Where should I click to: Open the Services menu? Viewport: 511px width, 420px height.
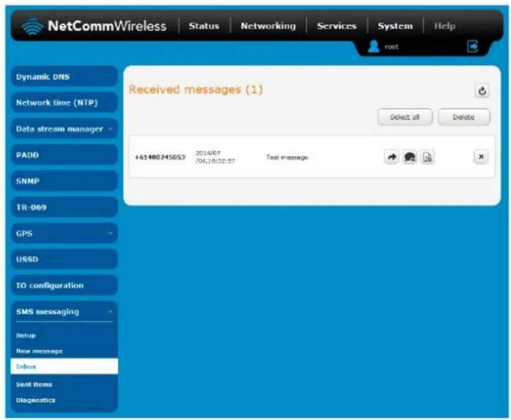click(x=337, y=26)
